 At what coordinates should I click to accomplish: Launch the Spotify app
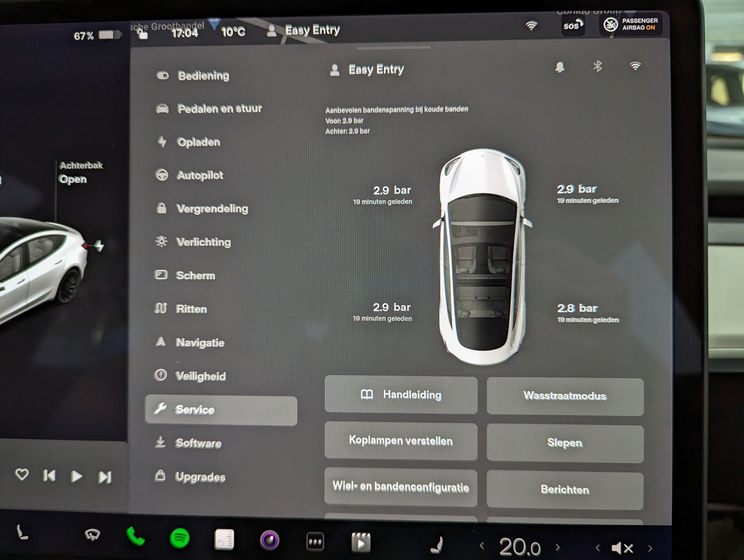tap(179, 538)
